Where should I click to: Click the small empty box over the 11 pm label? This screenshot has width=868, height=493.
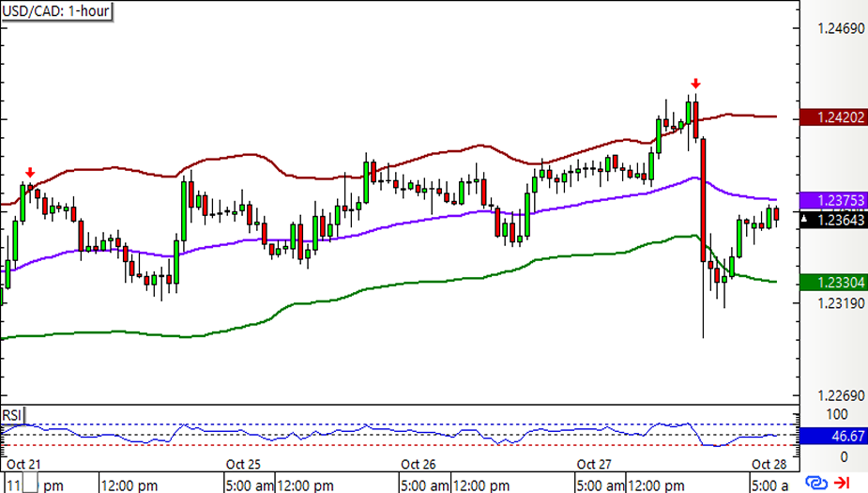coord(30,483)
